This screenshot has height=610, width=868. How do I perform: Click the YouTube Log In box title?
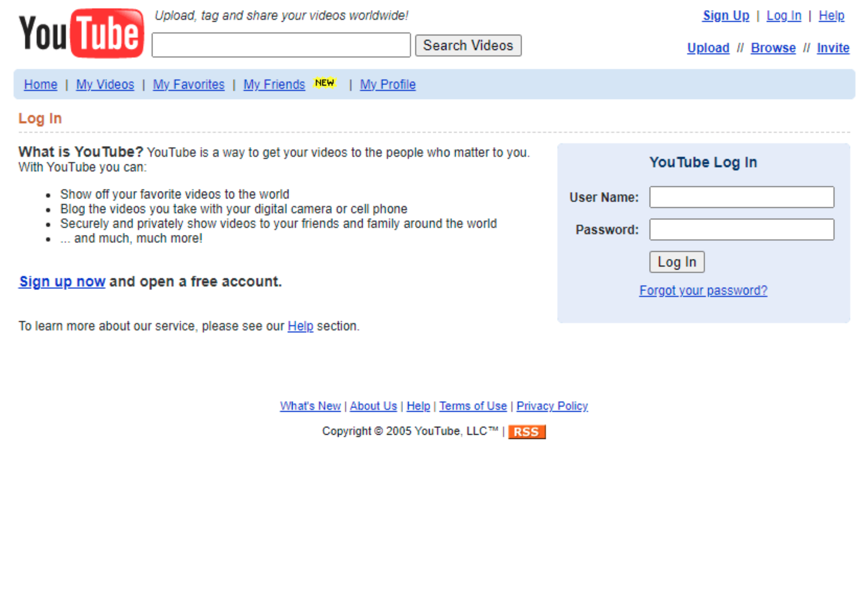pyautogui.click(x=703, y=162)
